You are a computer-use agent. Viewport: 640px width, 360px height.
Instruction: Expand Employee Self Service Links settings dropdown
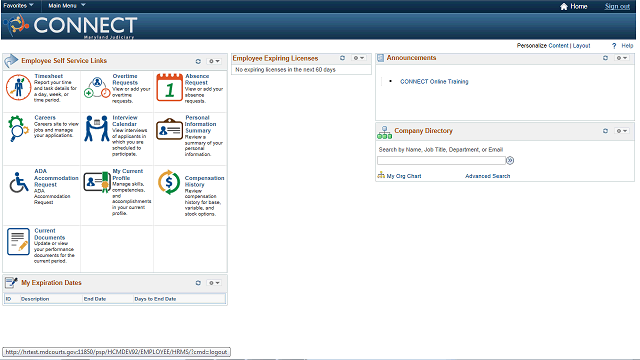pos(214,61)
